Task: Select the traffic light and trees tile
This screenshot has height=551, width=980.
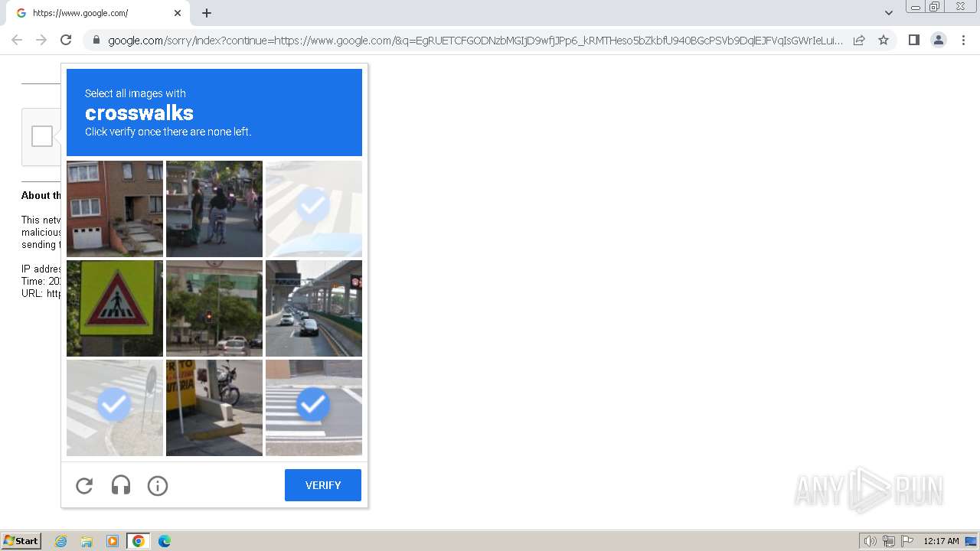Action: pyautogui.click(x=214, y=308)
